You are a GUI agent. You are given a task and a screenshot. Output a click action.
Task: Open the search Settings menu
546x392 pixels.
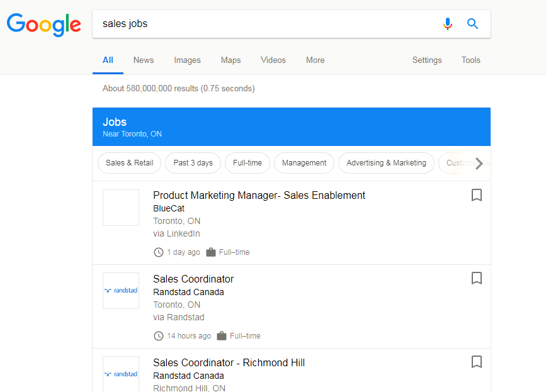[x=427, y=60]
